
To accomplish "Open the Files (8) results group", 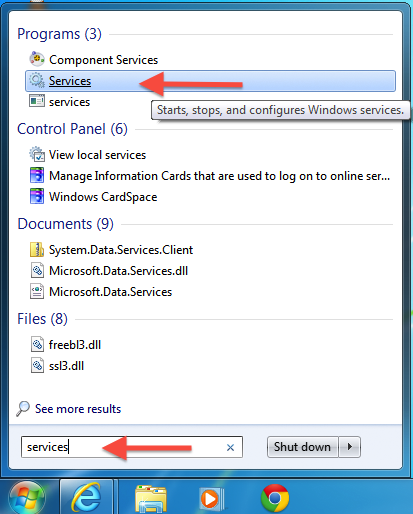I will (x=42, y=319).
